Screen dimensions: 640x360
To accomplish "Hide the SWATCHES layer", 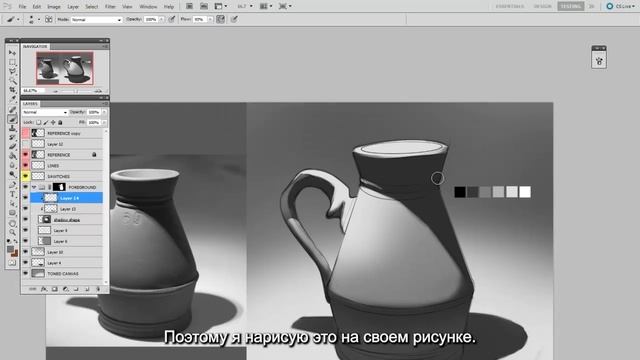I will coord(26,176).
